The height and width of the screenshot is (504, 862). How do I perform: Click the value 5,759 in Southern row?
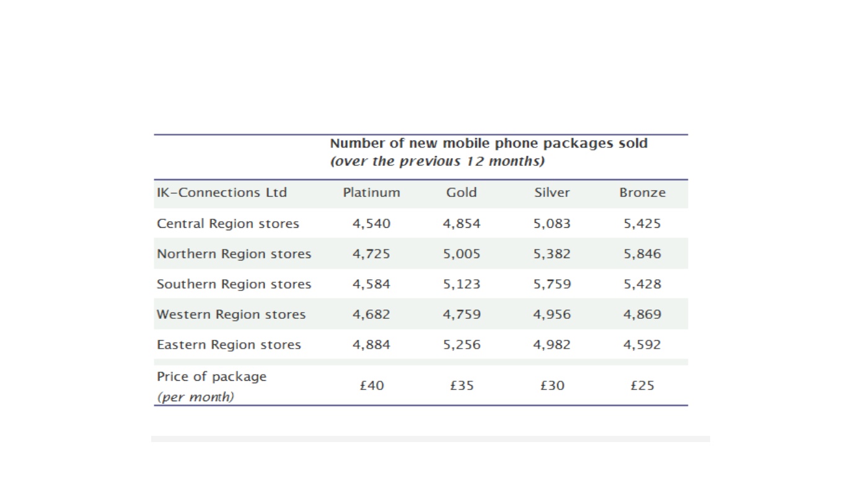552,284
